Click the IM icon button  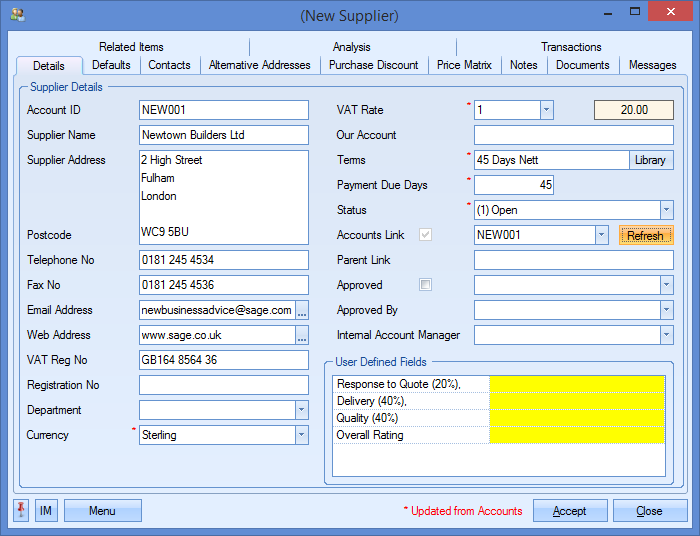click(x=46, y=511)
